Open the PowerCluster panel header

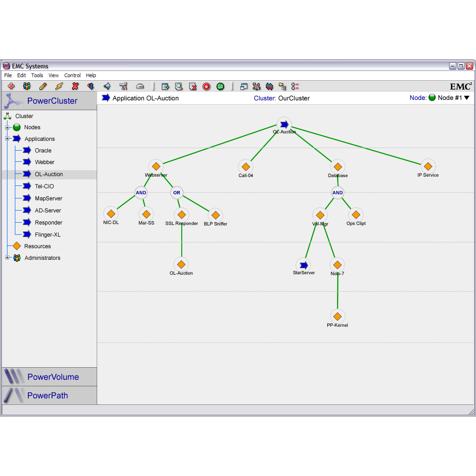(49, 101)
